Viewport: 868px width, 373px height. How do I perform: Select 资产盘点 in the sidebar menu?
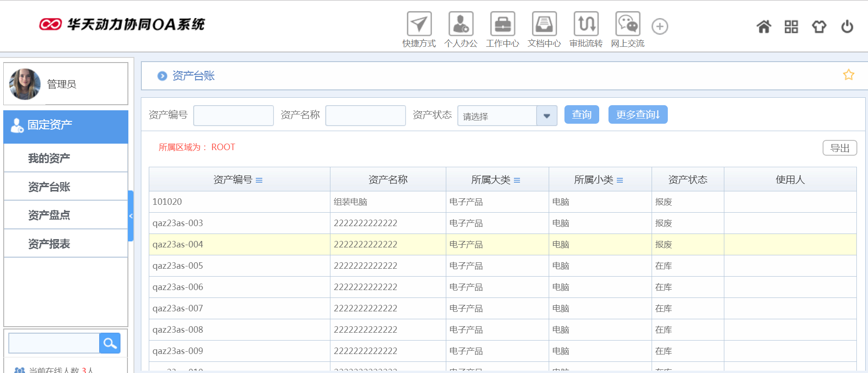49,215
